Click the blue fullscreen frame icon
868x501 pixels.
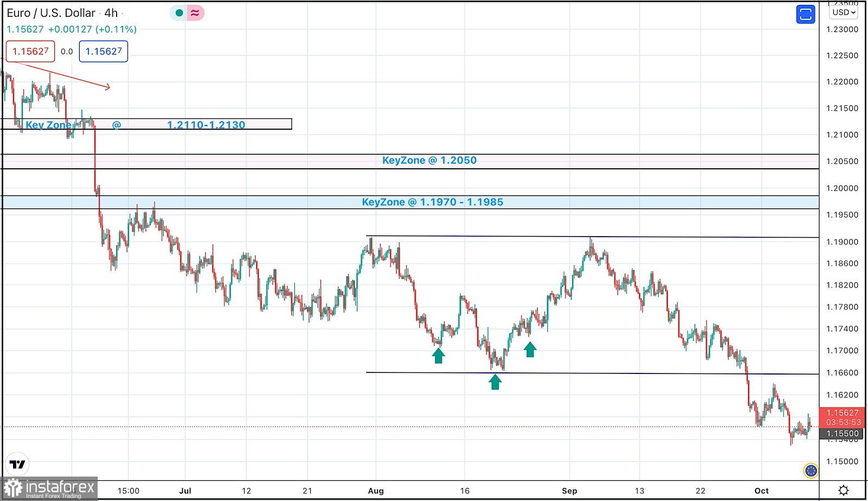tap(806, 14)
